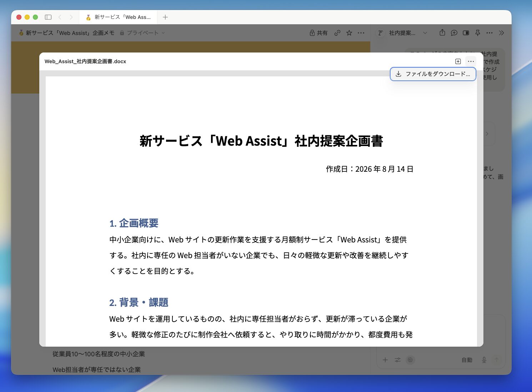This screenshot has height=392, width=532.
Task: Expand the 社内提案... chat title dropdown
Action: click(408, 33)
